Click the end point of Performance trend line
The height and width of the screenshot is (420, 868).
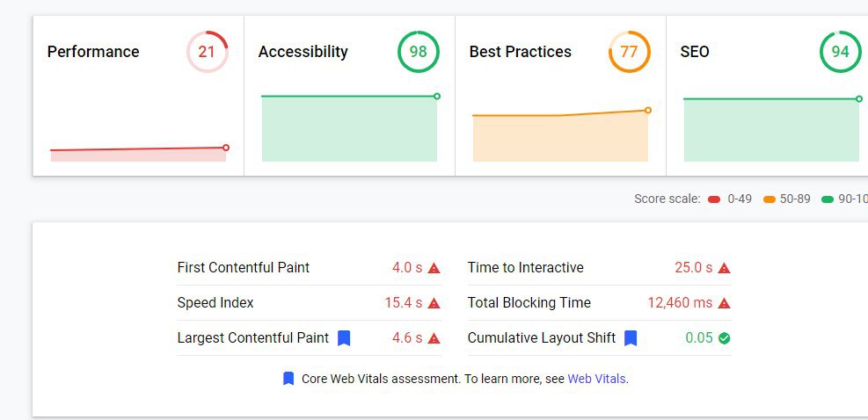click(226, 148)
